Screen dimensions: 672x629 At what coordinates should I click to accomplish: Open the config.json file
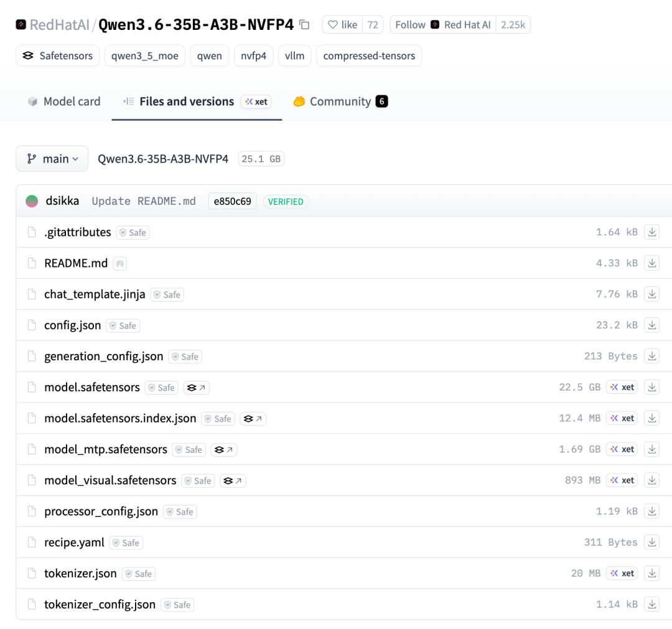(72, 325)
